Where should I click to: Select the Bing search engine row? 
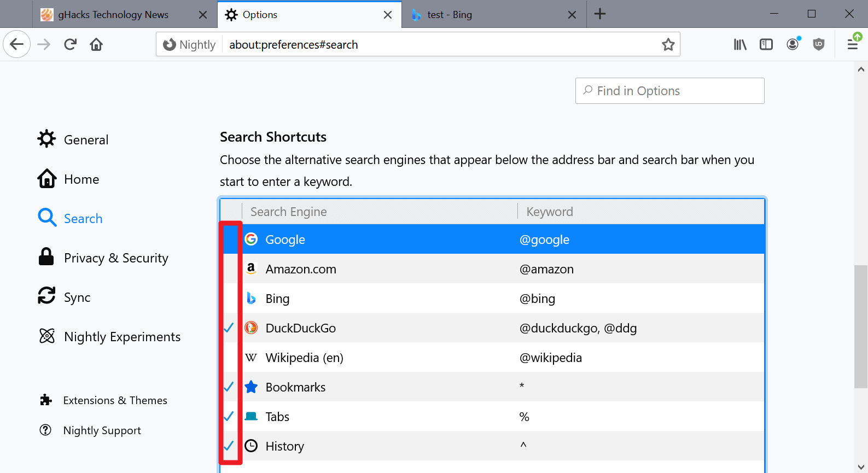pyautogui.click(x=492, y=298)
